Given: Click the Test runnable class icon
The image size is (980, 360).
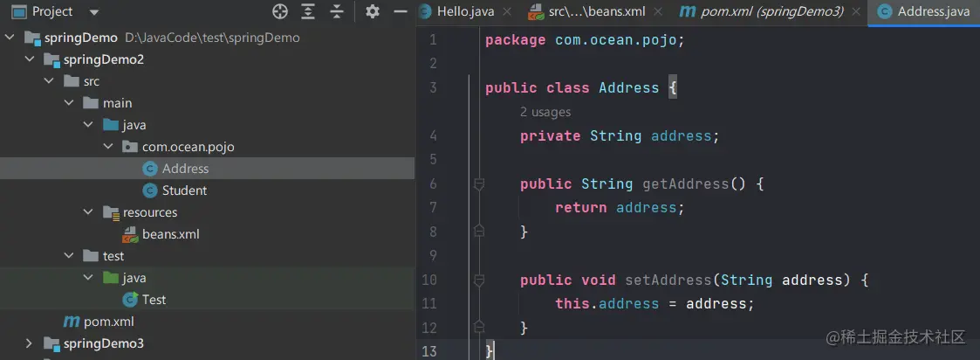Looking at the screenshot, I should 130,300.
